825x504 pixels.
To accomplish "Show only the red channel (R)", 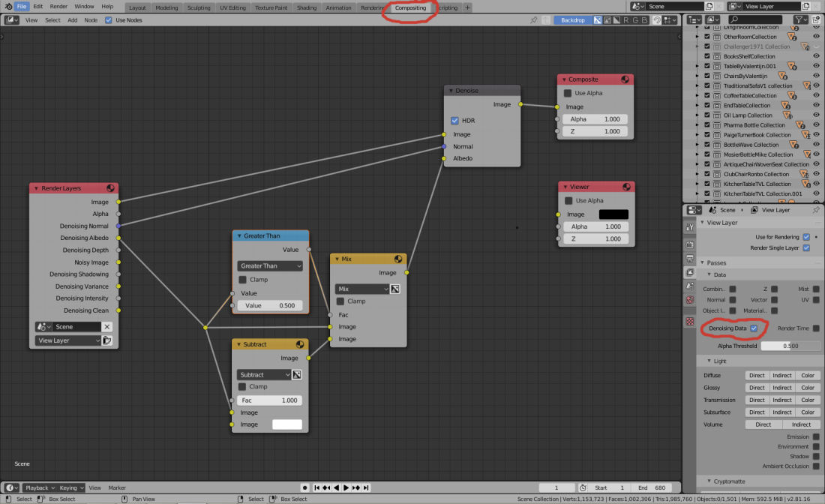I will tap(626, 20).
